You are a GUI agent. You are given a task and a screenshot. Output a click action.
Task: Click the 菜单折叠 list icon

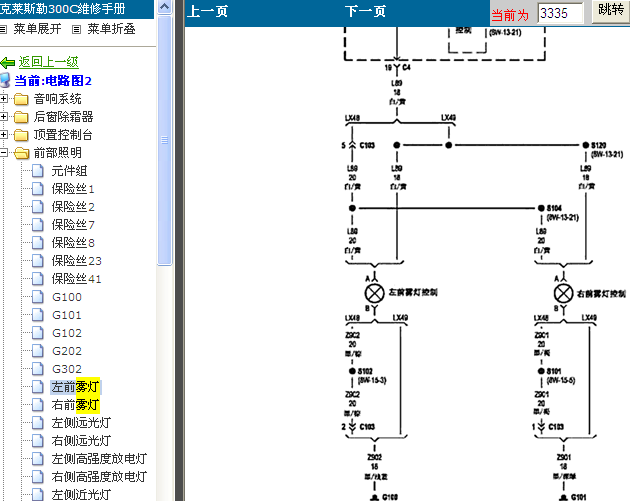click(76, 29)
